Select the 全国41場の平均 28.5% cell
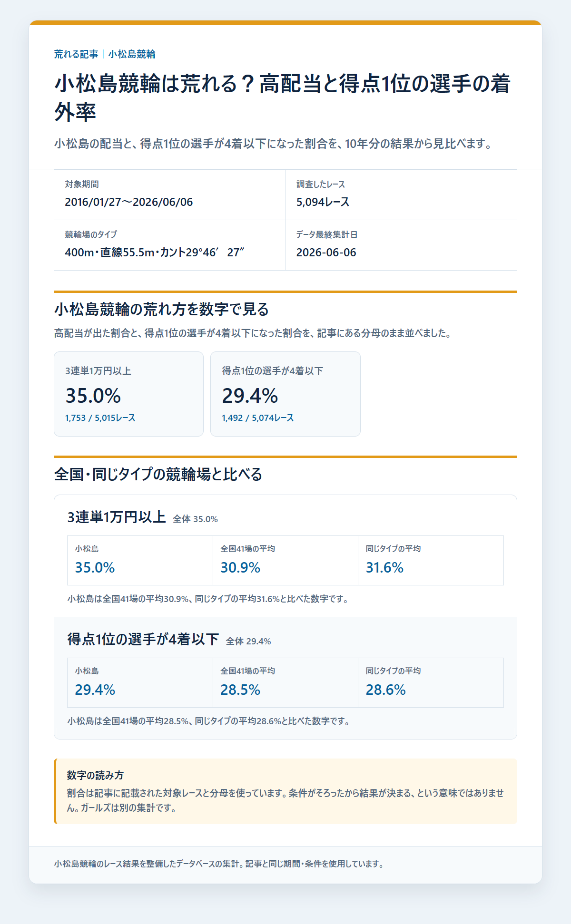 (x=285, y=682)
